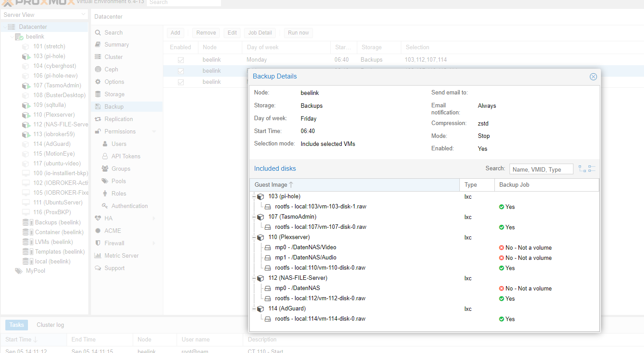Collapse the 103 (pi-hole) tree node

click(x=253, y=196)
